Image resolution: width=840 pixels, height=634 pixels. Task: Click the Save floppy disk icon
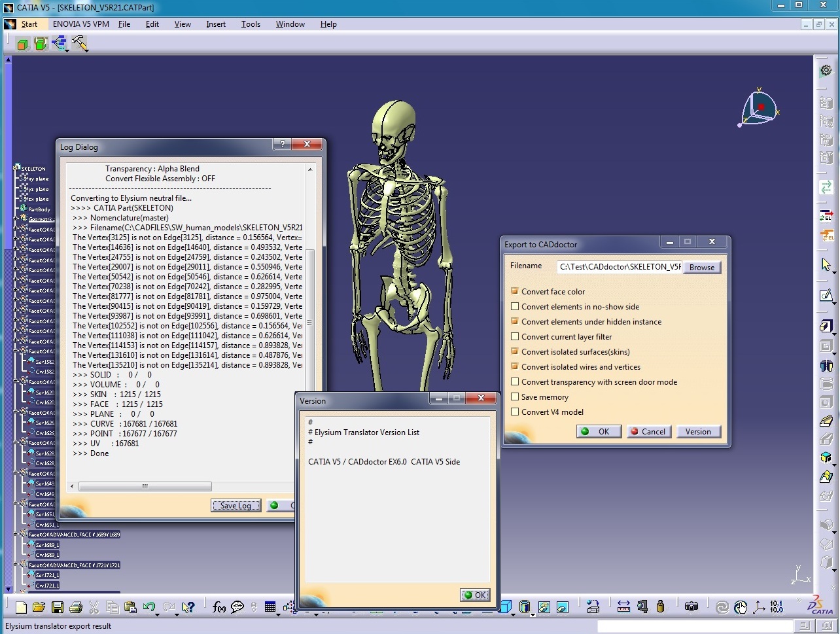(57, 607)
